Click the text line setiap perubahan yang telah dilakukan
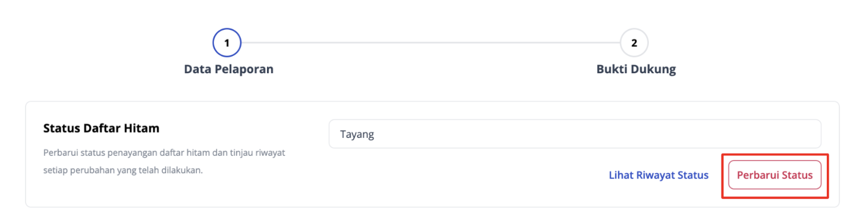The width and height of the screenshot is (868, 219). click(x=123, y=170)
